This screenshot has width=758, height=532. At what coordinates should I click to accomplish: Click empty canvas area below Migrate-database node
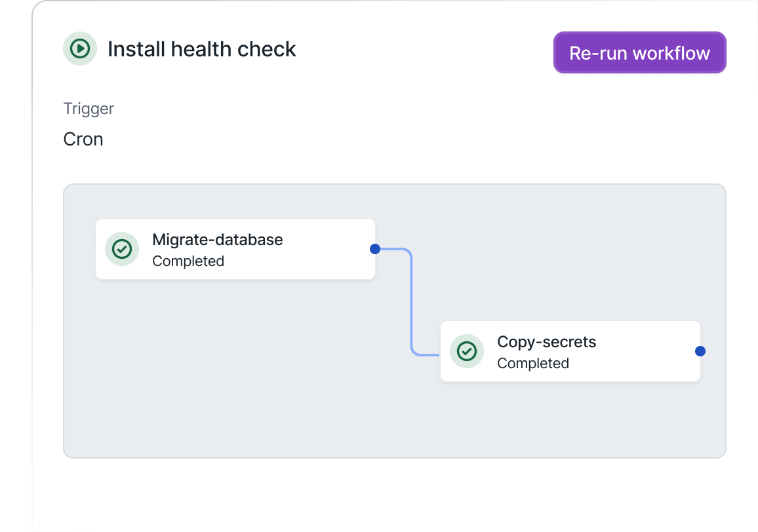[229, 367]
